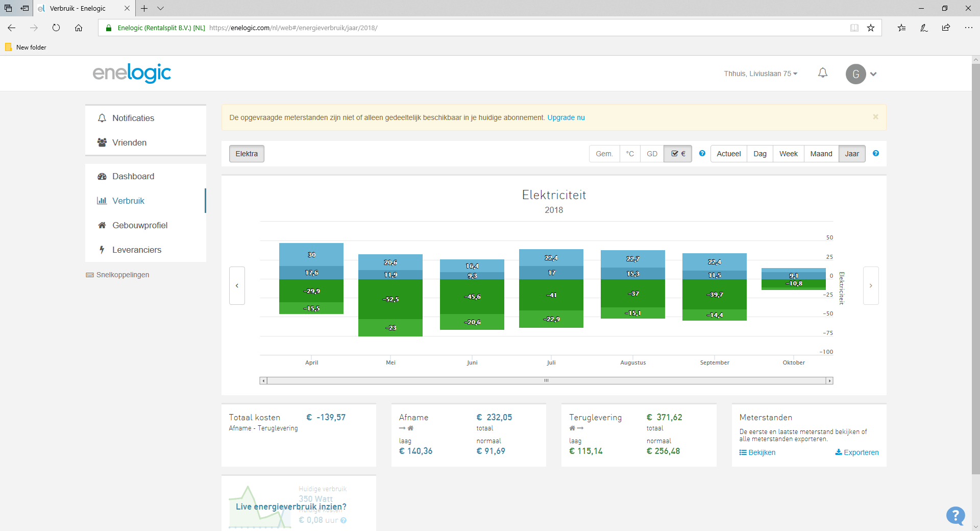Open Vrienden in the sidebar

tap(145, 142)
